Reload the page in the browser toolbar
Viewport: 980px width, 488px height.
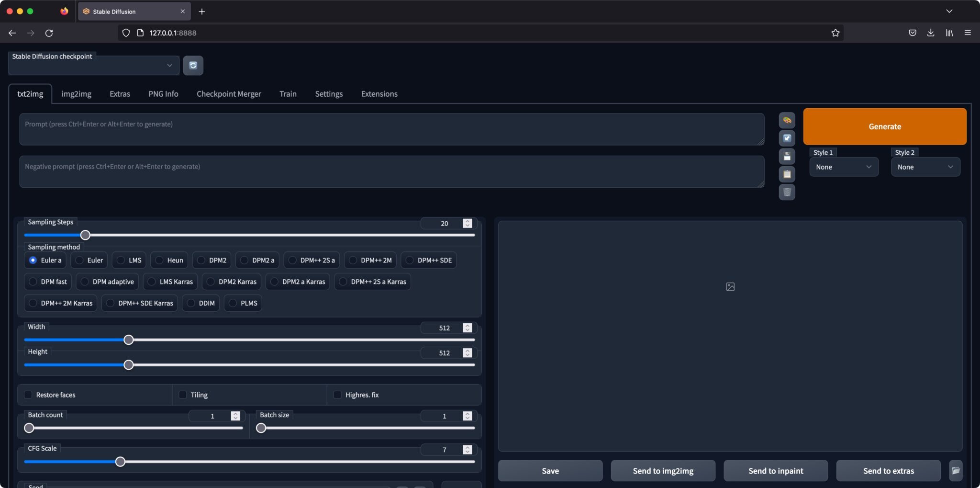[49, 33]
